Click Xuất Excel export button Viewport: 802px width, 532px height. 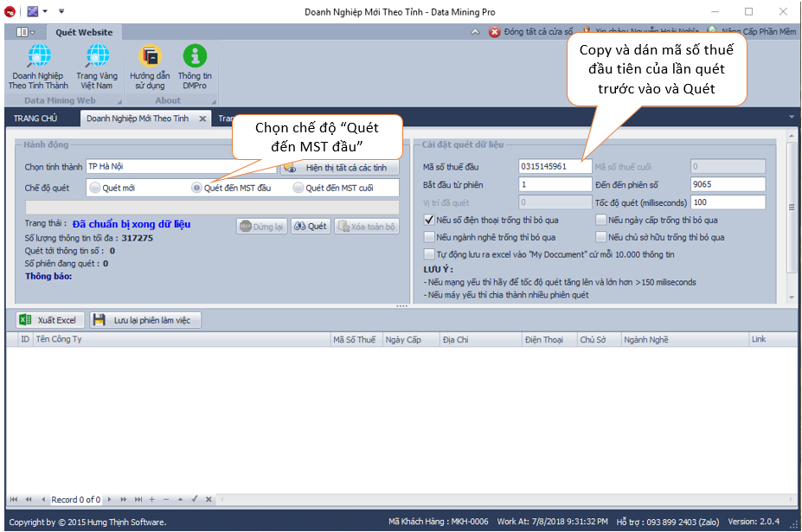coord(48,320)
